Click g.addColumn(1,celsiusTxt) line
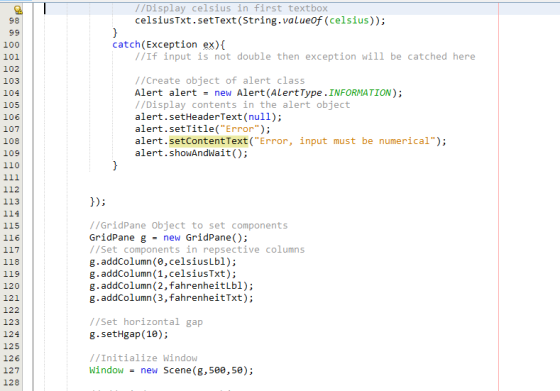This screenshot has height=391, width=560. coord(163,274)
